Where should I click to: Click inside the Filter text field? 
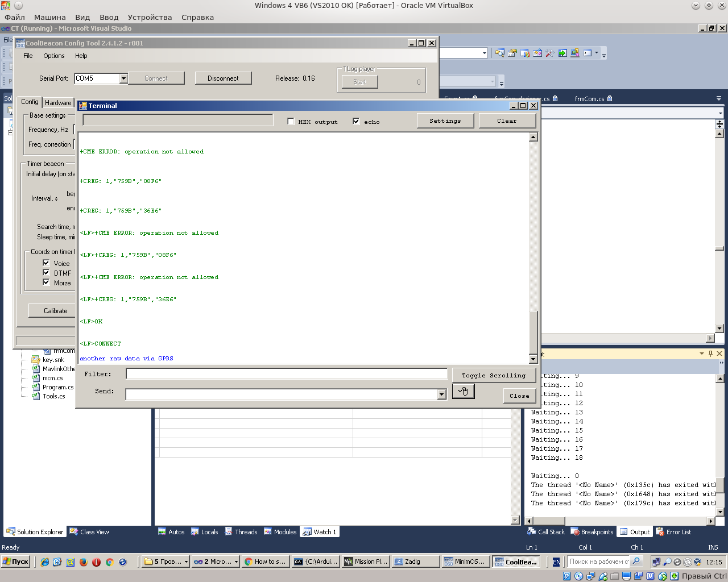pos(287,374)
